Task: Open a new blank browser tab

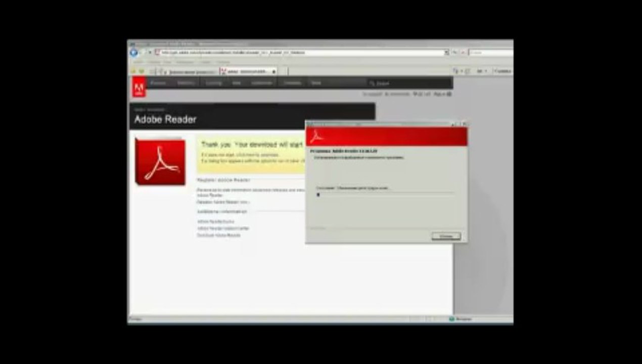Action: tap(283, 71)
